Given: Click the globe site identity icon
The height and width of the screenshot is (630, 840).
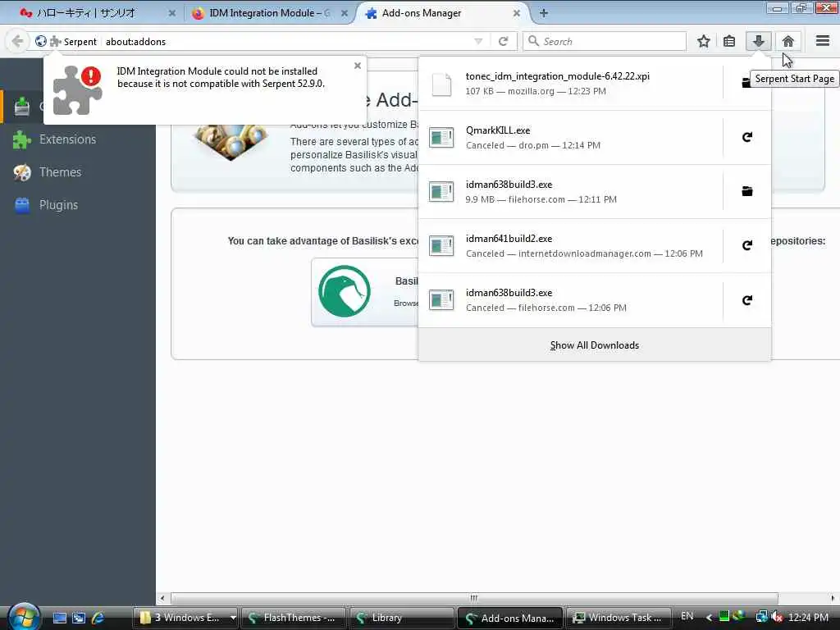Looking at the screenshot, I should (41, 41).
